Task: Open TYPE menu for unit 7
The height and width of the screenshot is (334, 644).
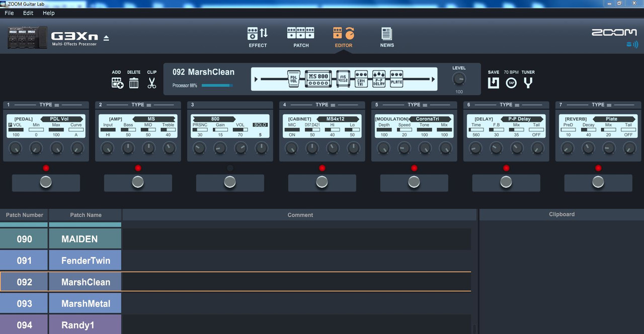Action: coord(602,105)
